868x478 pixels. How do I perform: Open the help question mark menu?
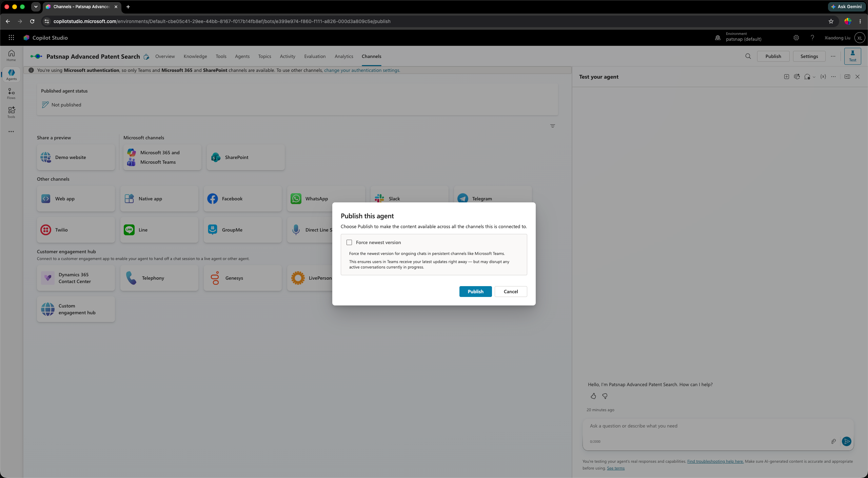point(812,38)
